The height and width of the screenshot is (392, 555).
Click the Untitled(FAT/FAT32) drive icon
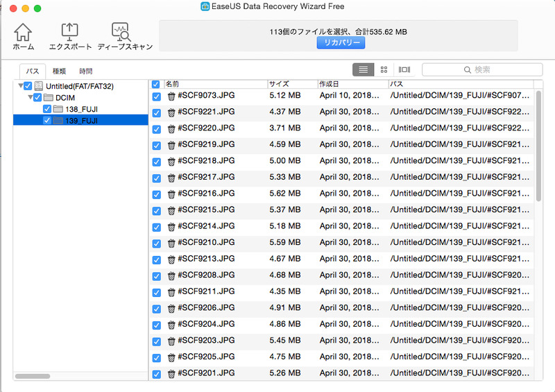pos(39,86)
